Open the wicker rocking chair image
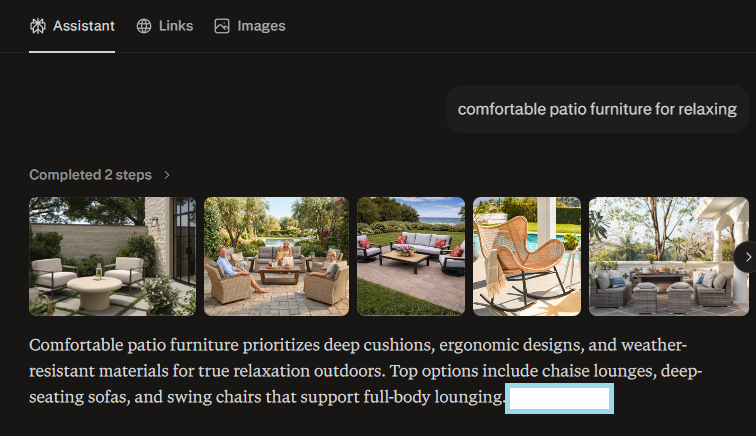Screen dimensions: 756x436 coord(527,257)
